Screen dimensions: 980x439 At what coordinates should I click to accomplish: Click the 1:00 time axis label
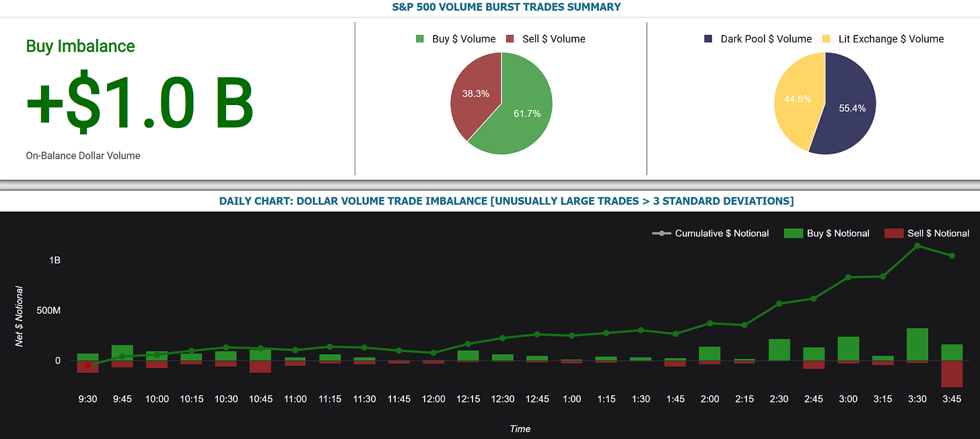(x=571, y=399)
